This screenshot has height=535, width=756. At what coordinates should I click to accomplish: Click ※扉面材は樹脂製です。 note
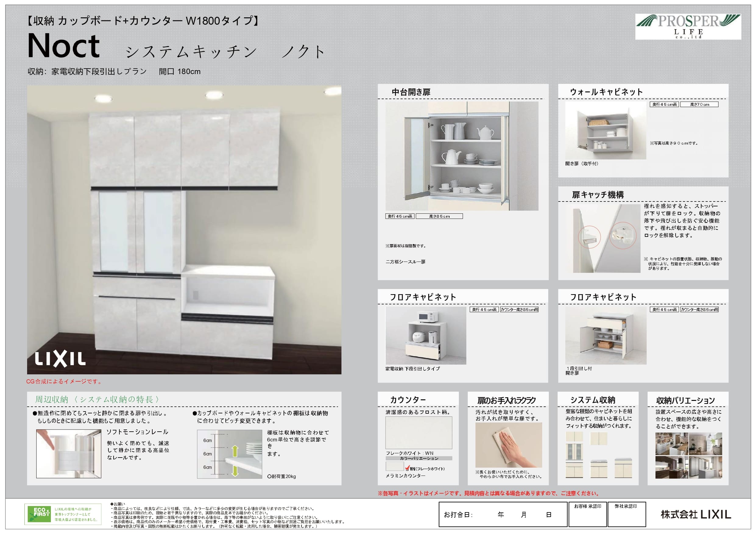point(406,246)
